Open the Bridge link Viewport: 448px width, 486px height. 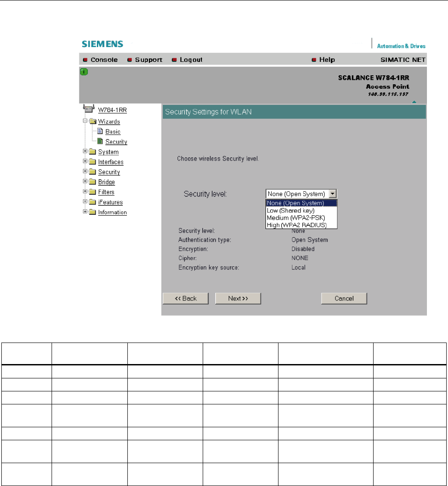coord(106,182)
